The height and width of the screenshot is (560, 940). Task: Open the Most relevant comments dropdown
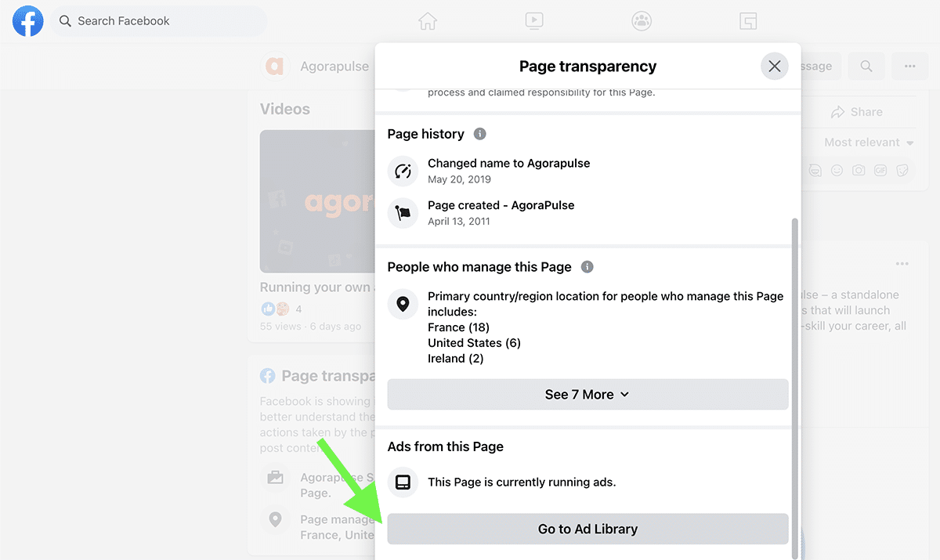[x=869, y=143]
